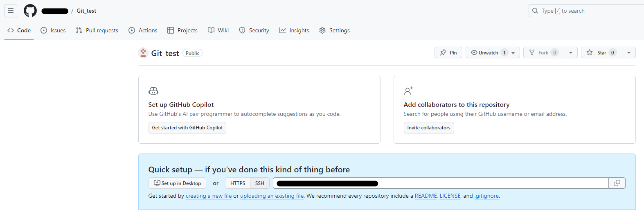Screen dimensions: 644x210
Task: Click the repository avatar icon beside Git_test
Action: [143, 53]
